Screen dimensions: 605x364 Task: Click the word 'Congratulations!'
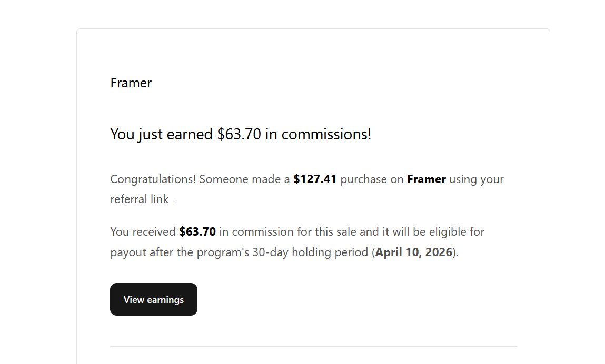pos(153,179)
